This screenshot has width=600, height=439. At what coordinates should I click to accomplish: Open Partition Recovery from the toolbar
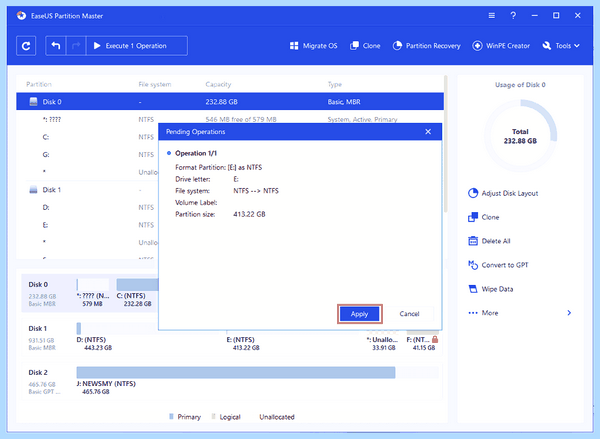[427, 46]
